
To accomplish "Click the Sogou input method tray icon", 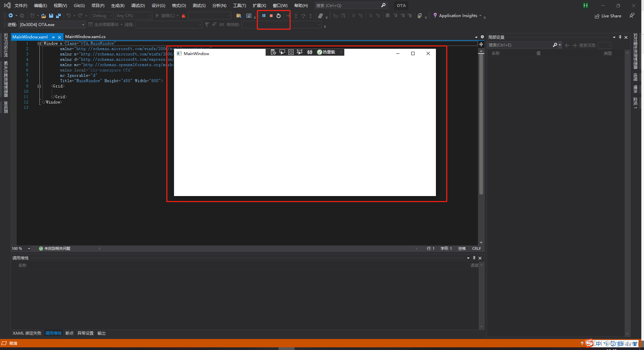I will [x=589, y=343].
